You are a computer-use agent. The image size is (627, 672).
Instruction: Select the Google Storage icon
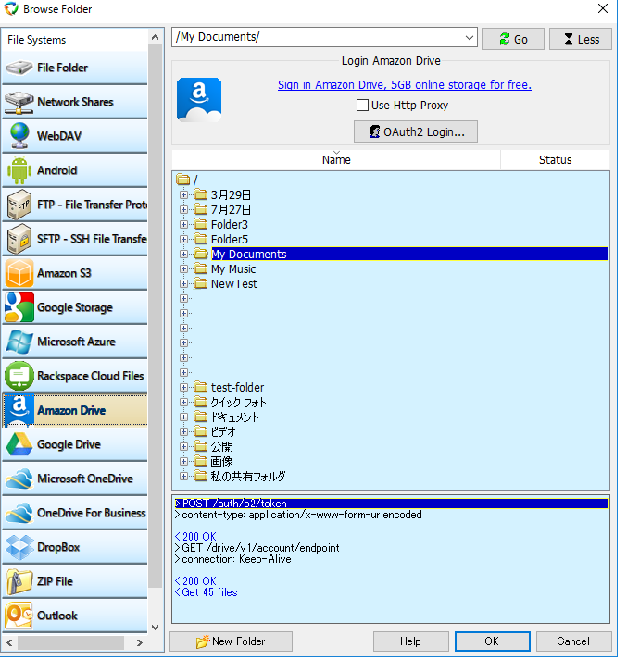pyautogui.click(x=19, y=307)
